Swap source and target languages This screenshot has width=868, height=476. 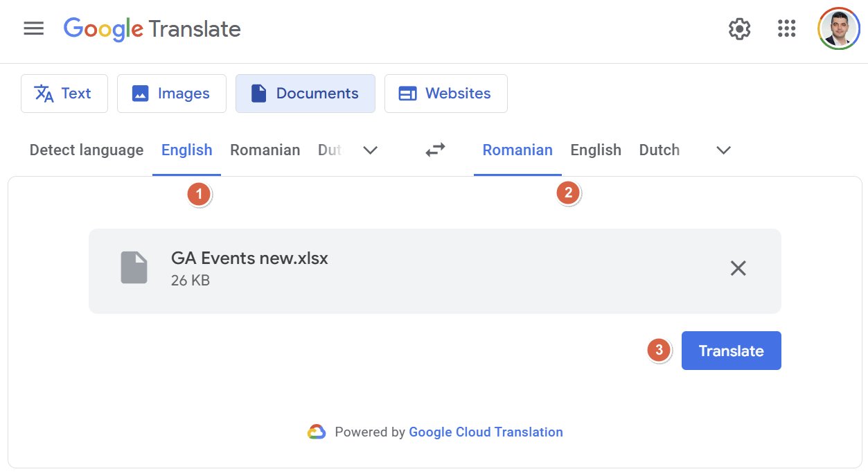434,150
